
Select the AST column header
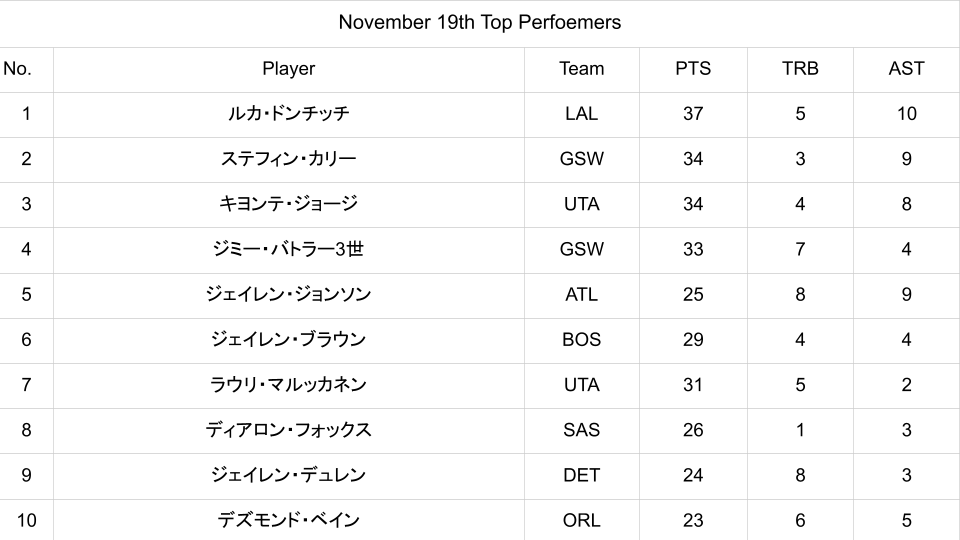click(906, 69)
